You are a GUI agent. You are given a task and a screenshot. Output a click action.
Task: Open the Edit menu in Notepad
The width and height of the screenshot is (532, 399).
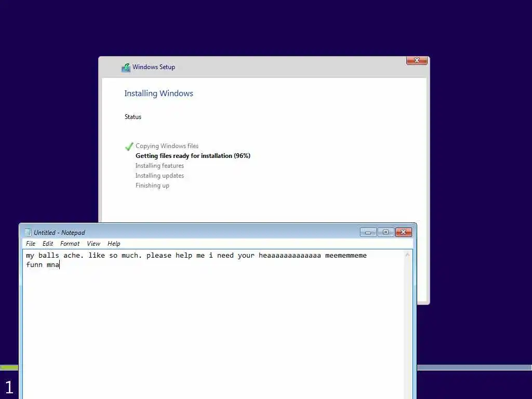(47, 244)
